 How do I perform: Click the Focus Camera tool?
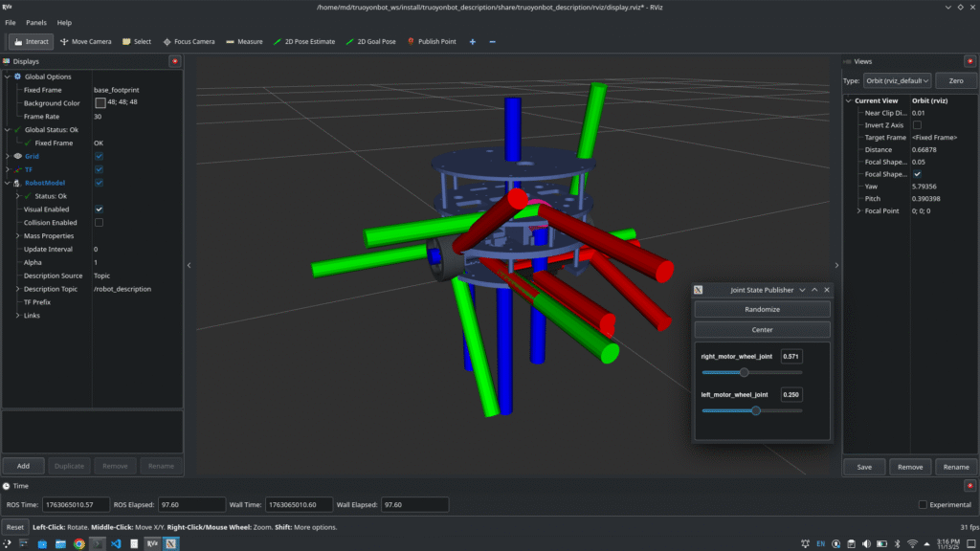point(188,42)
